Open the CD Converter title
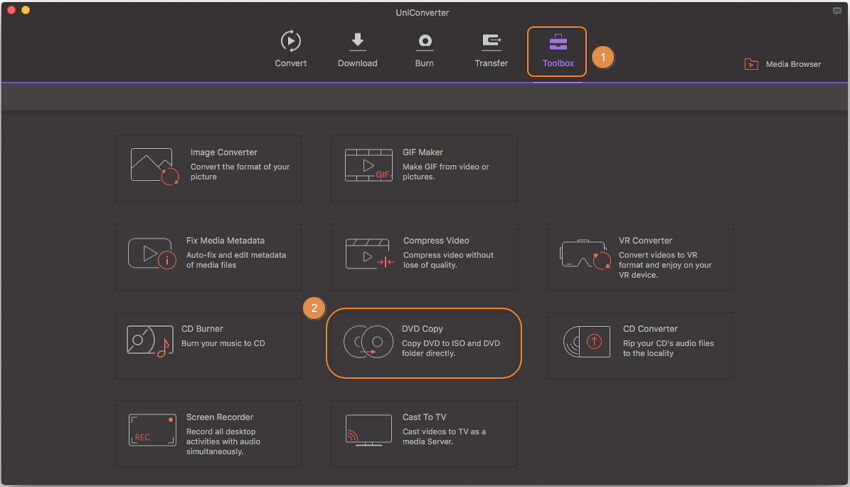The image size is (850, 487). click(x=650, y=329)
